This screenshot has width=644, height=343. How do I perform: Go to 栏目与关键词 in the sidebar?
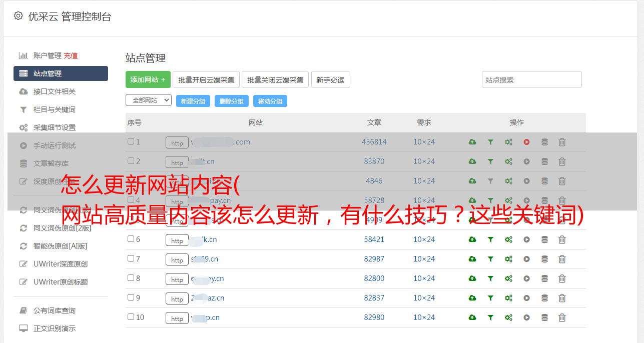point(55,109)
